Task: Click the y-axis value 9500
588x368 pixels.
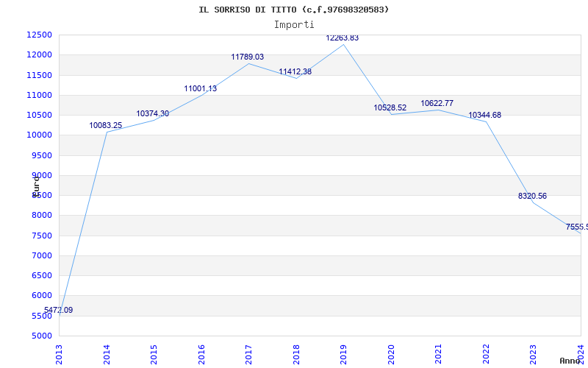Action: tap(41, 155)
